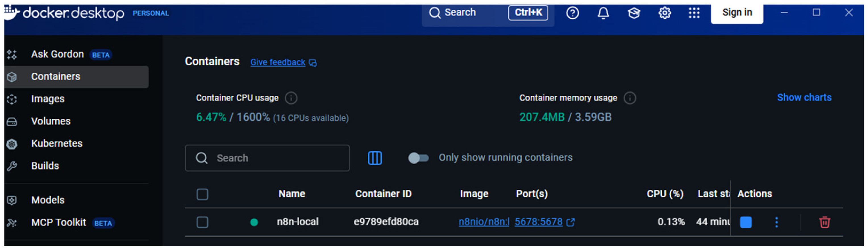Open the help question mark icon

[573, 13]
